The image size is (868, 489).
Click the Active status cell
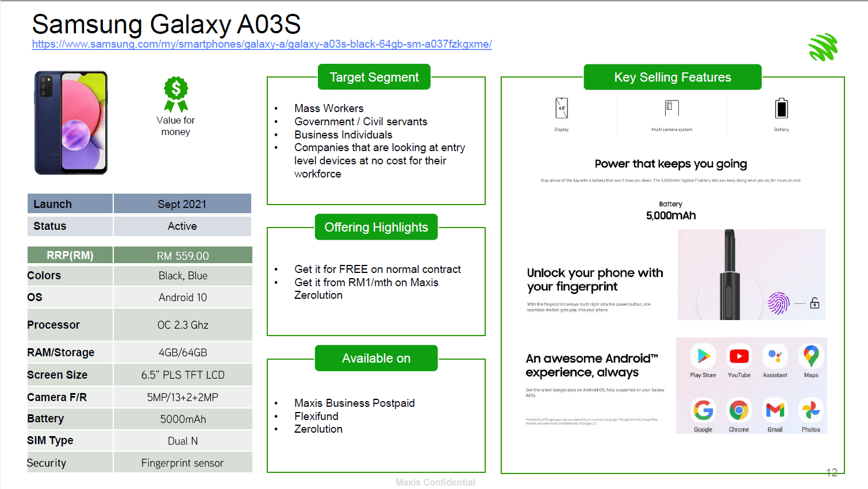pyautogui.click(x=182, y=226)
